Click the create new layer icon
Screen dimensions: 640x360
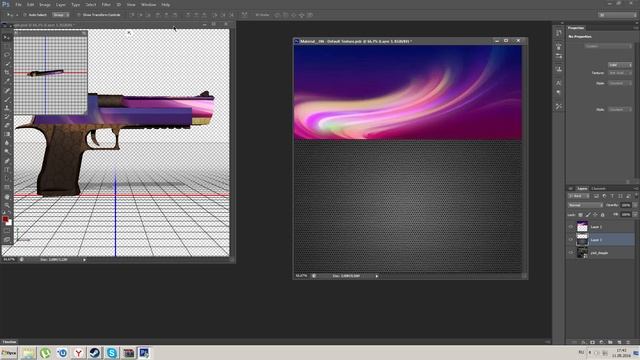(619, 342)
